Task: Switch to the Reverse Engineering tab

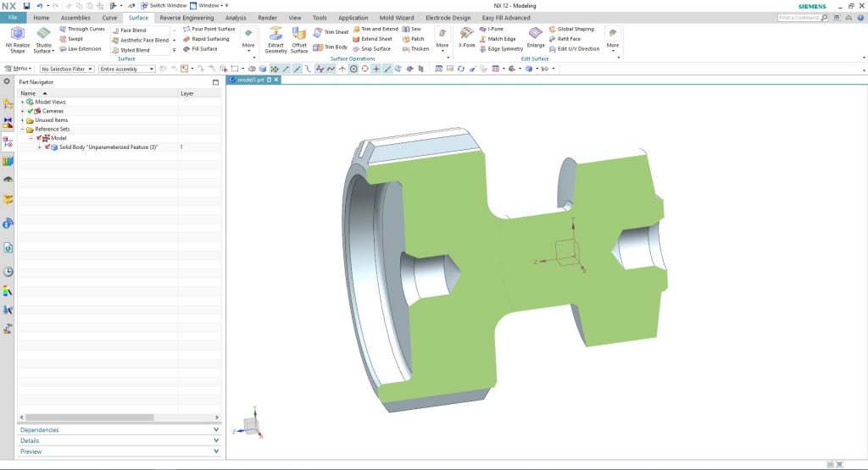Action: (188, 17)
